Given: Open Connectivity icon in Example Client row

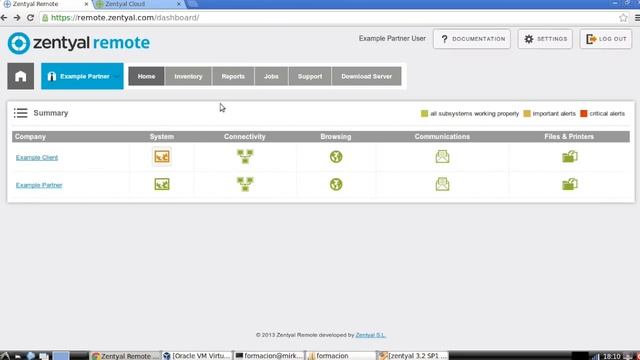Looking at the screenshot, I should coord(245,157).
